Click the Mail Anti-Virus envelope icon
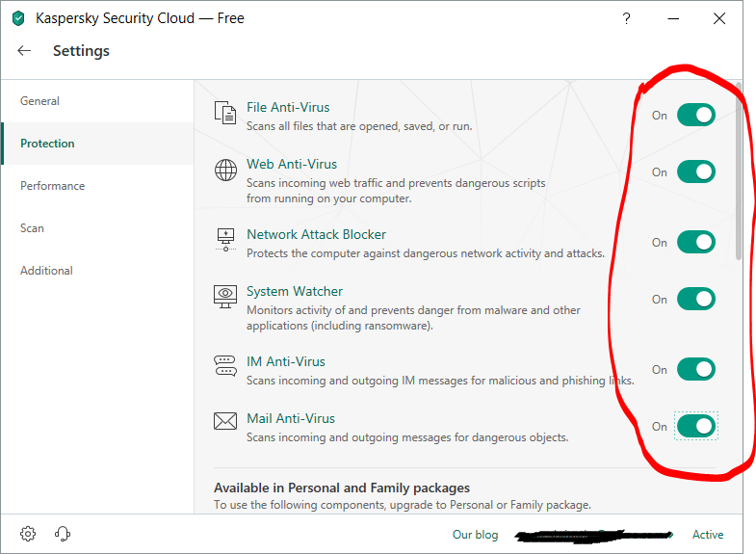 (225, 421)
